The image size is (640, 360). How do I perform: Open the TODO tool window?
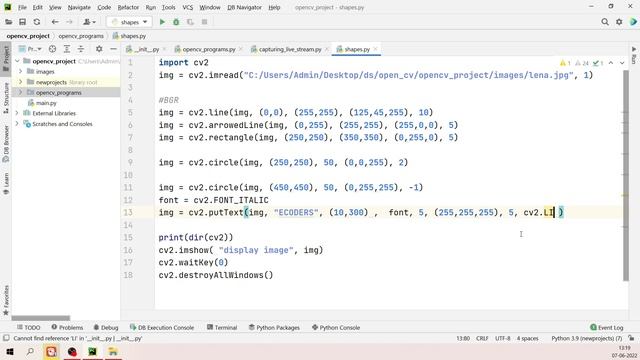(x=29, y=327)
